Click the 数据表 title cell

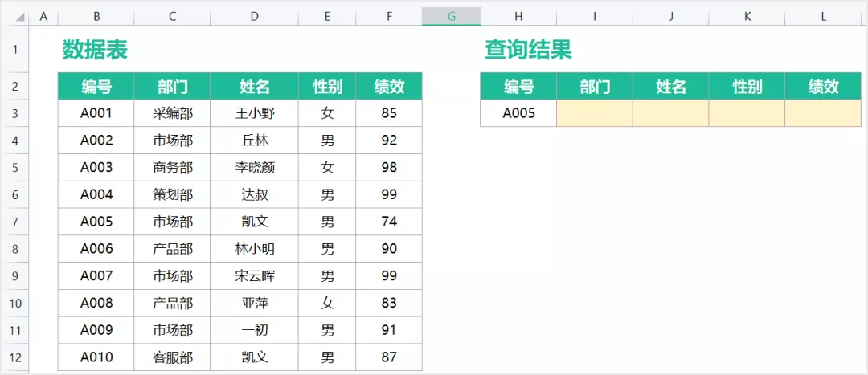(x=95, y=50)
